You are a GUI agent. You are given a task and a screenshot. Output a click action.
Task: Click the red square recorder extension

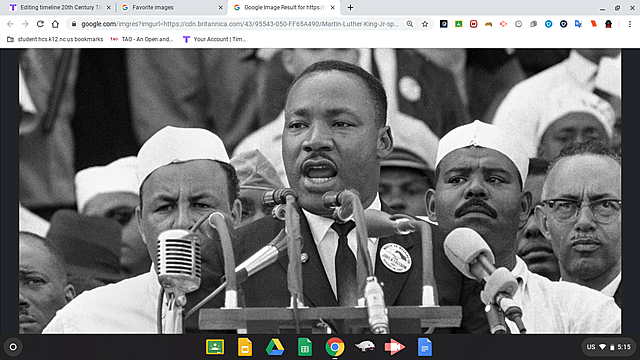click(473, 24)
